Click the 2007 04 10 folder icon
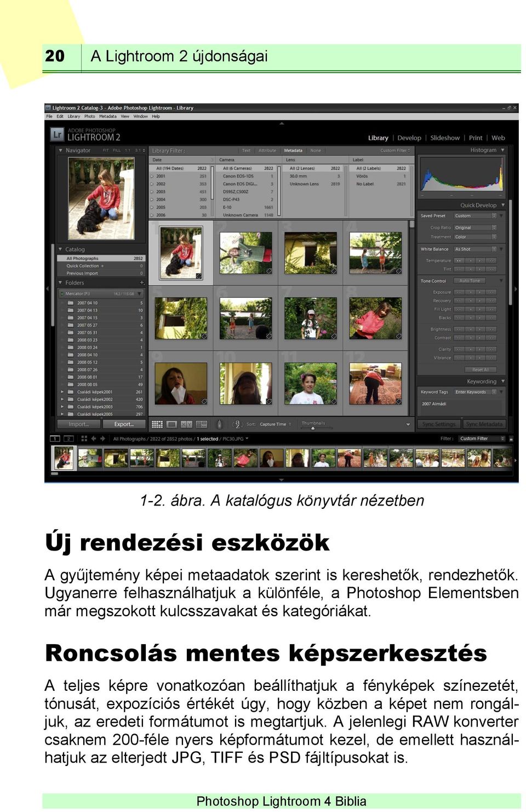526x812 pixels. (70, 303)
